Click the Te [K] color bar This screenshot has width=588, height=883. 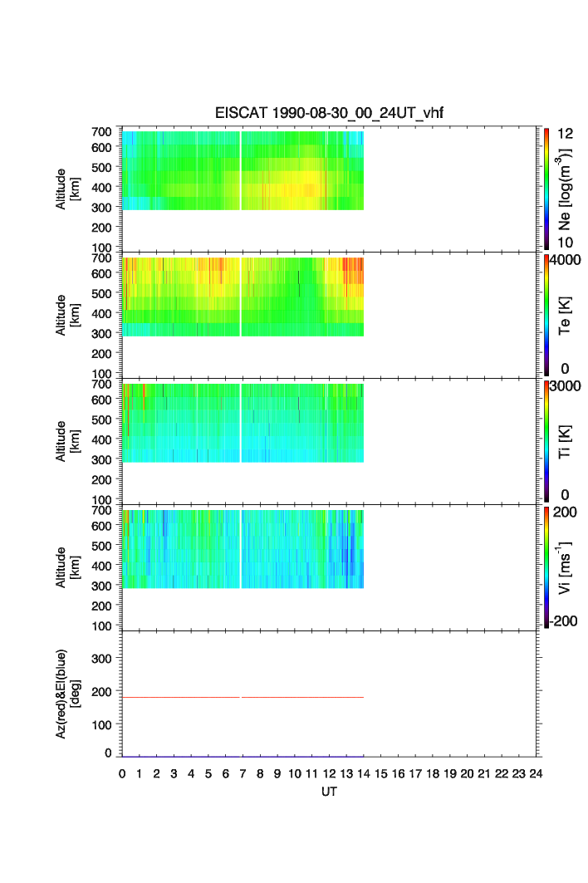[x=546, y=316]
